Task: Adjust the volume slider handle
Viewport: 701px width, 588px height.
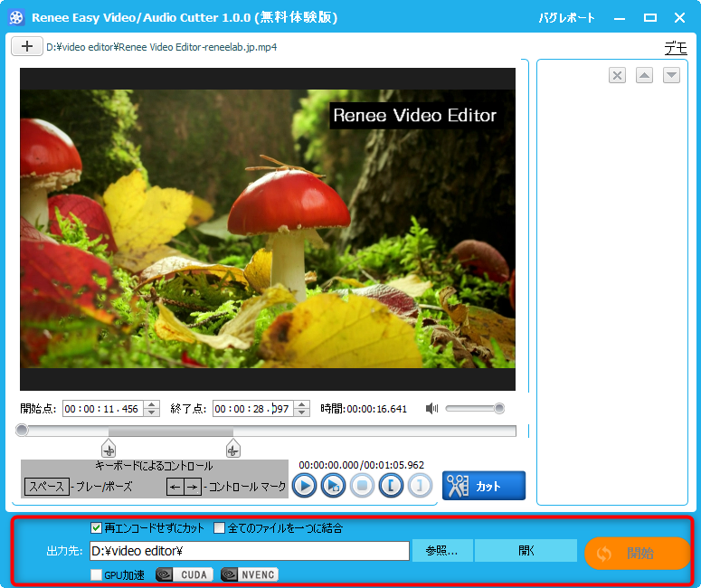Action: pyautogui.click(x=499, y=408)
